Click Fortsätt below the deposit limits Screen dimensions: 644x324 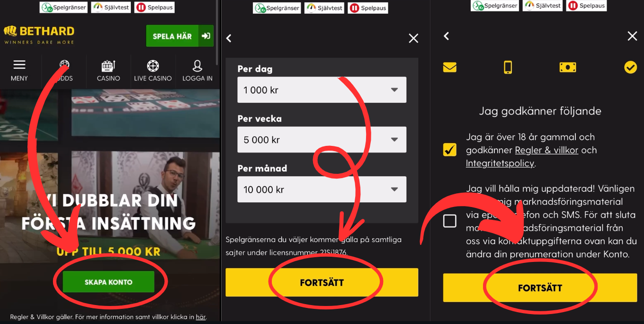(x=322, y=282)
